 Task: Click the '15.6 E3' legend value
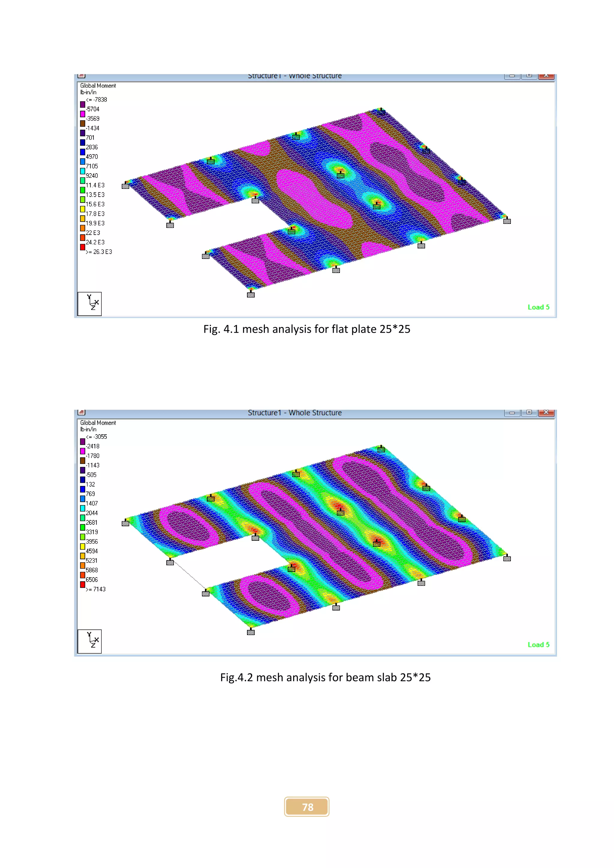pos(95,204)
